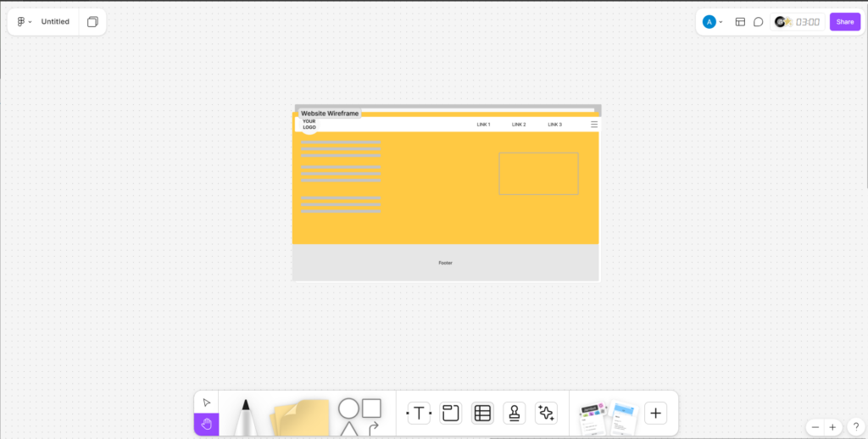This screenshot has height=439, width=868.
Task: Select the Text tool
Action: [419, 413]
